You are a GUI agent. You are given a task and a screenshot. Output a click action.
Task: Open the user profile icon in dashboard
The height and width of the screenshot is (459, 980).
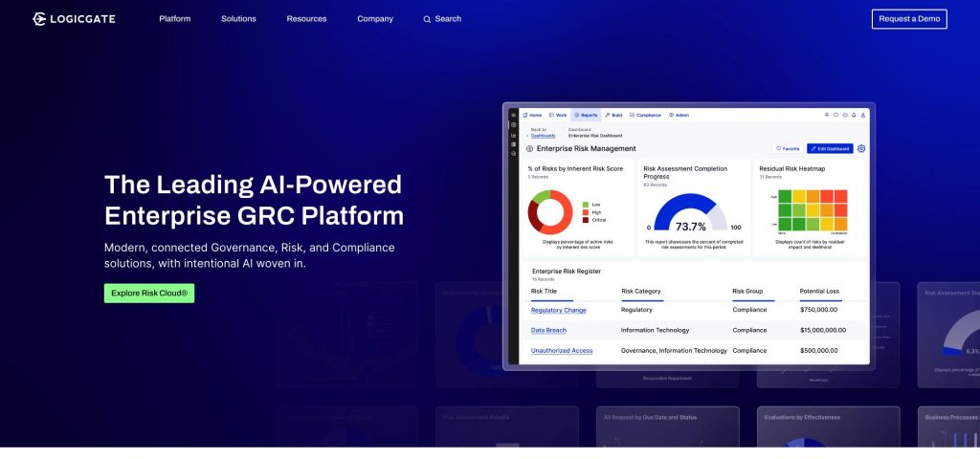tap(863, 115)
